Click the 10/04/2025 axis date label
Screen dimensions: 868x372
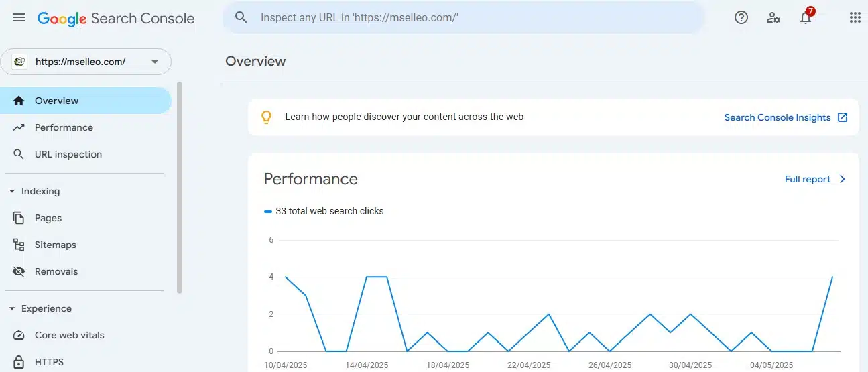pyautogui.click(x=286, y=365)
